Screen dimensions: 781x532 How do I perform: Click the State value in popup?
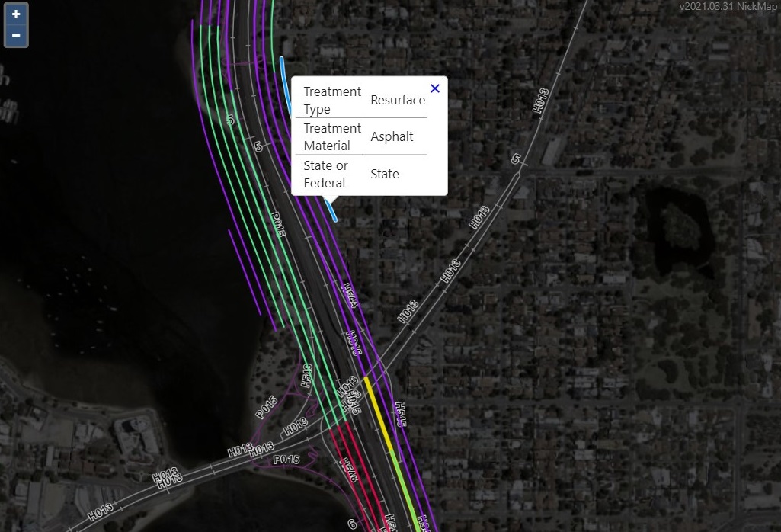(x=385, y=174)
